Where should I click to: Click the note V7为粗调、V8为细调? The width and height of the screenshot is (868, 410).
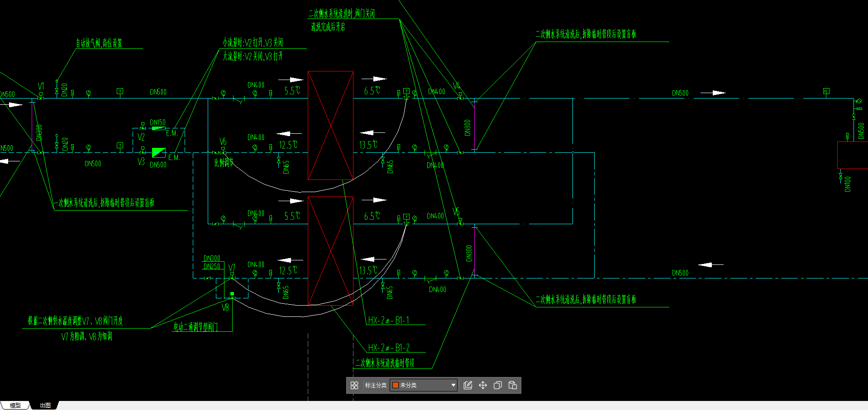click(86, 336)
